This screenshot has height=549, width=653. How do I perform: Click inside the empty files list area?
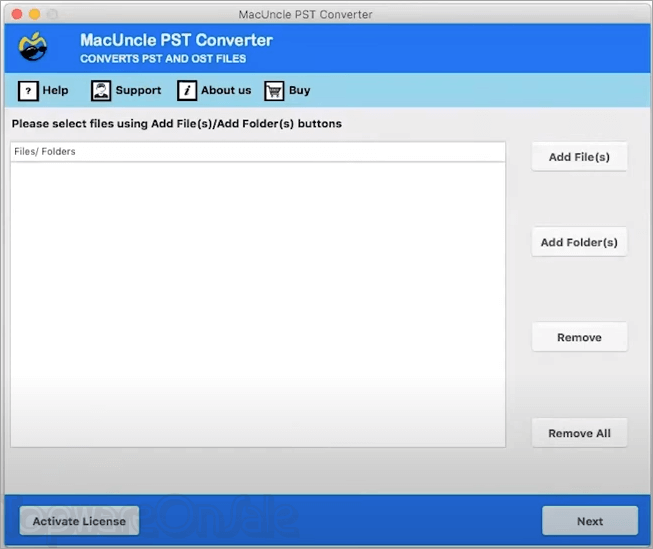click(258, 304)
